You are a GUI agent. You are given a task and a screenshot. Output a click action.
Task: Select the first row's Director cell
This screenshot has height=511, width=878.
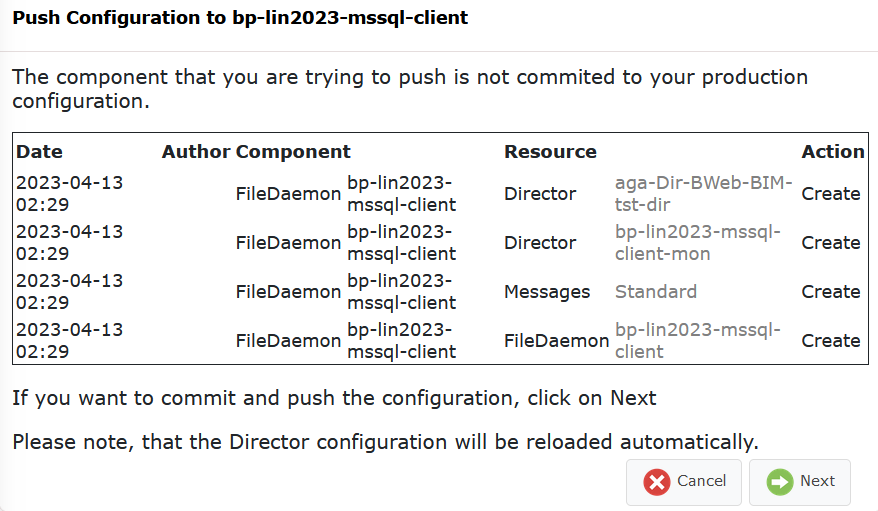540,194
